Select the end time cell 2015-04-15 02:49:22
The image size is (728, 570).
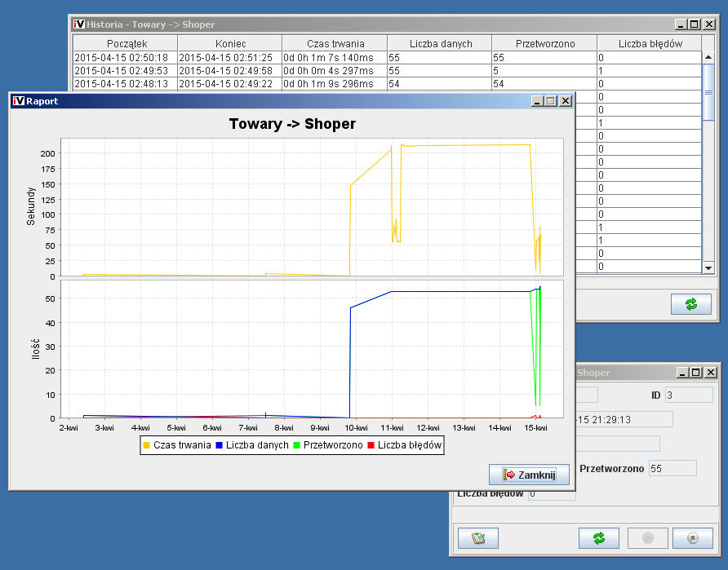230,83
